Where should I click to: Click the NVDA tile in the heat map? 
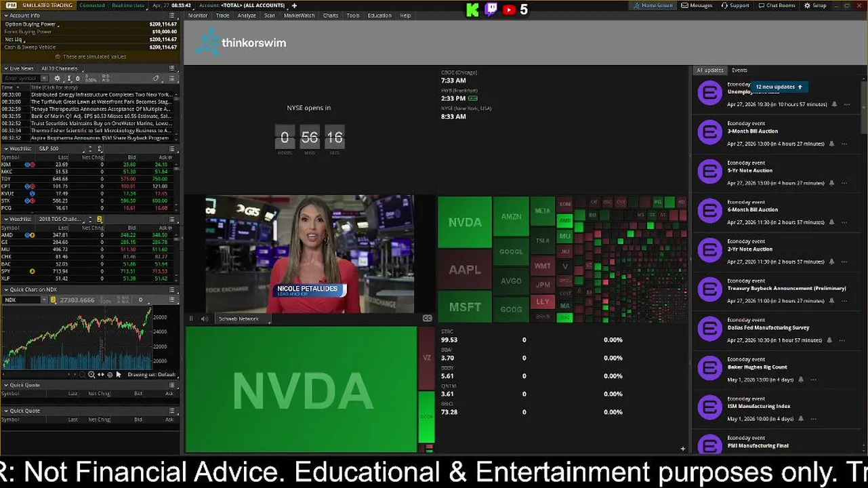coord(465,222)
